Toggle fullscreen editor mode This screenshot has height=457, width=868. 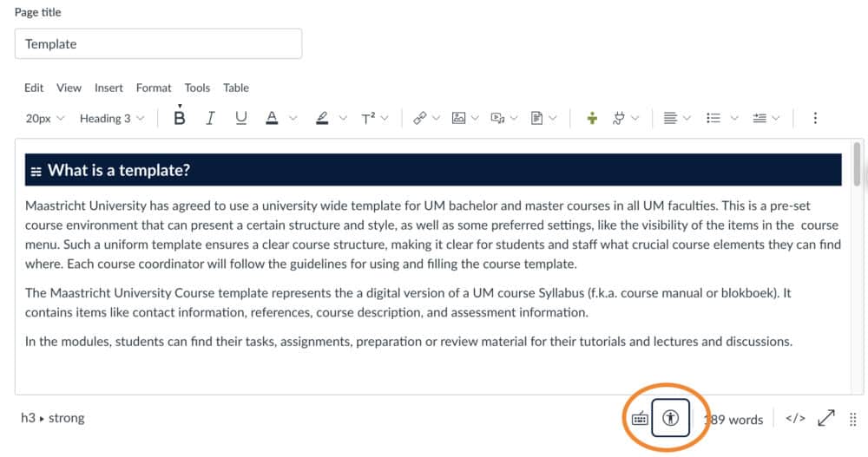point(826,418)
